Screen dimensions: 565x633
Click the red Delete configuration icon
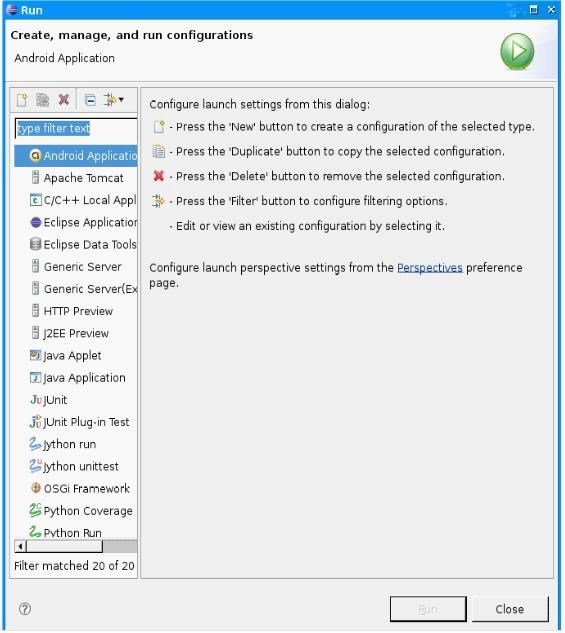64,99
